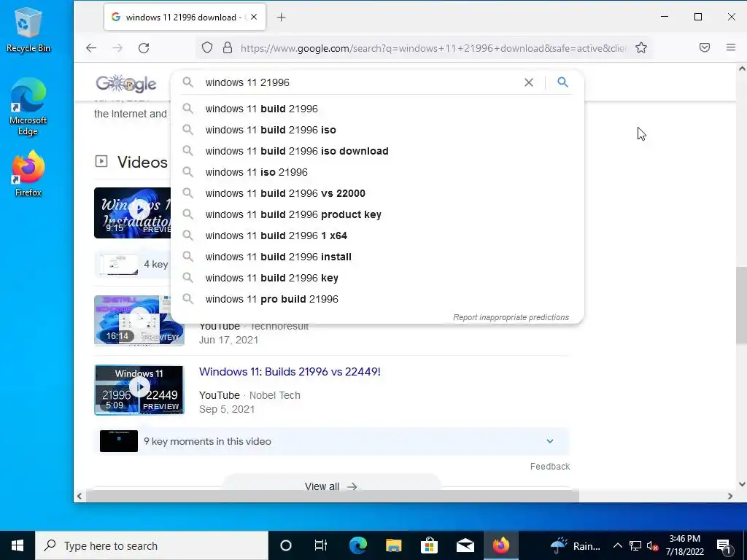Click the network icon in system tray

(x=635, y=545)
